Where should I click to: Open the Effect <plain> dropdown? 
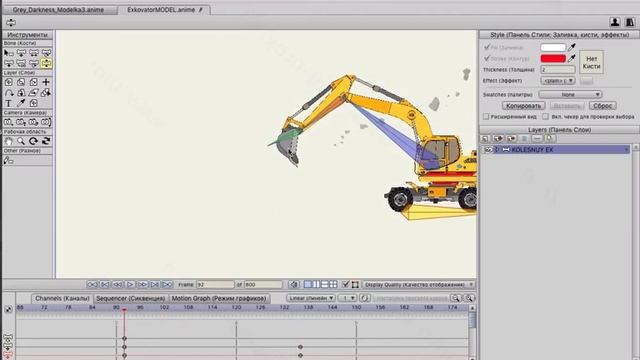coord(558,81)
